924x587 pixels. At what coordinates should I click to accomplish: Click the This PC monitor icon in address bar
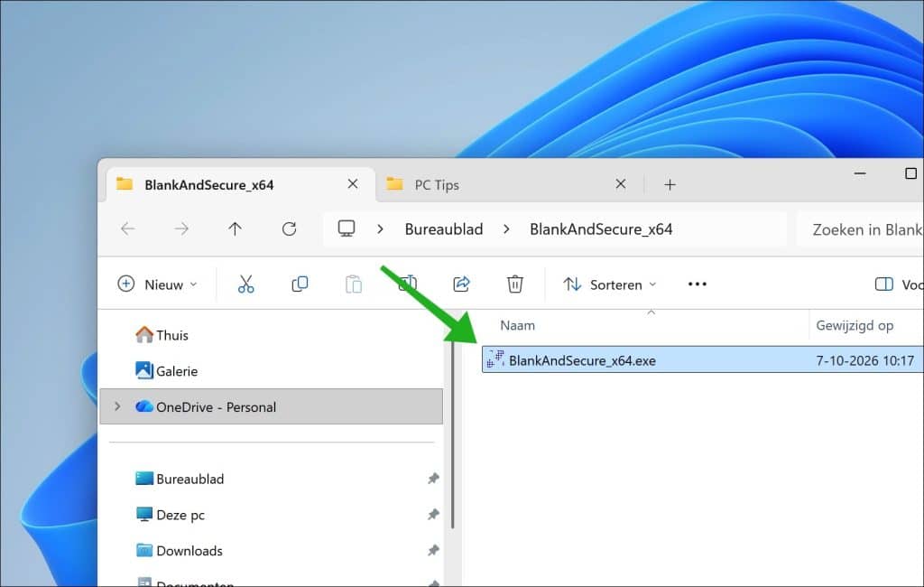click(346, 228)
